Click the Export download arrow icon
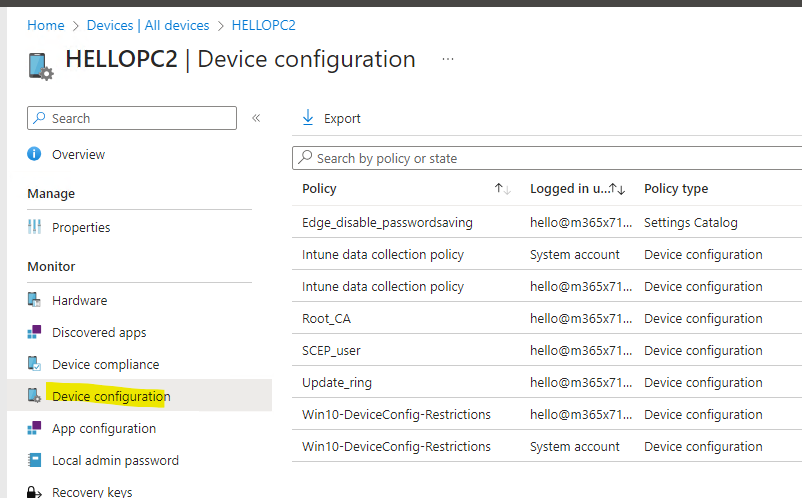The width and height of the screenshot is (802, 498). (307, 118)
